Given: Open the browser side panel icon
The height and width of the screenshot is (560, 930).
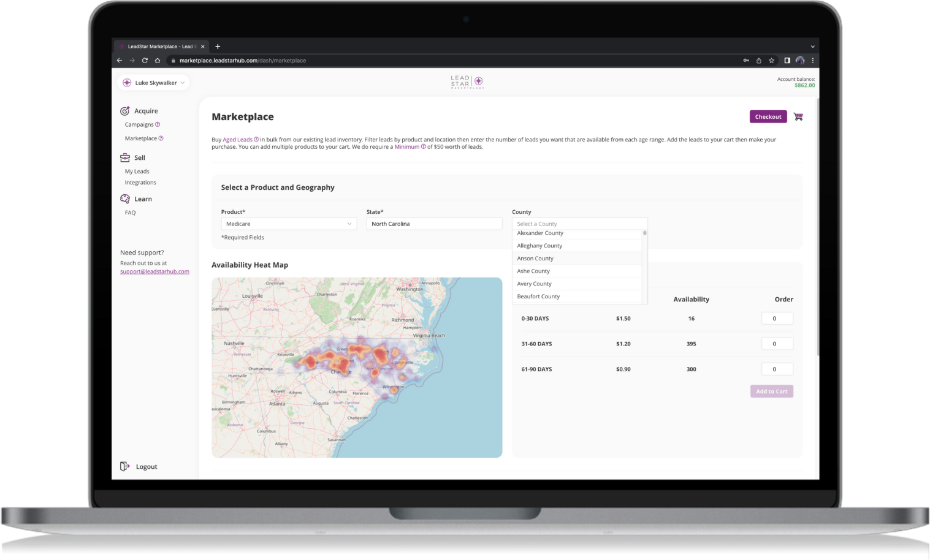Looking at the screenshot, I should (787, 61).
